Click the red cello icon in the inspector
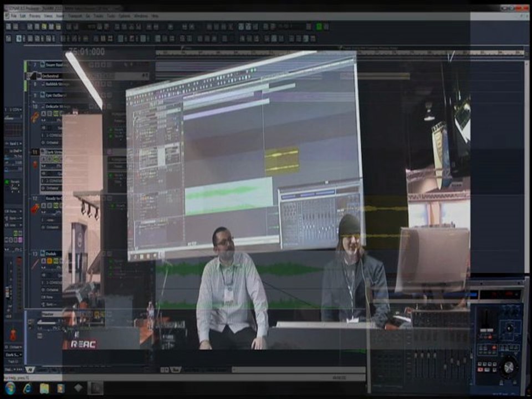 click(x=13, y=335)
